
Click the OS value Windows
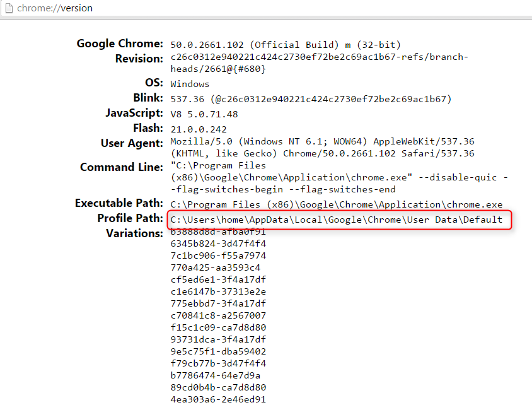tap(190, 84)
